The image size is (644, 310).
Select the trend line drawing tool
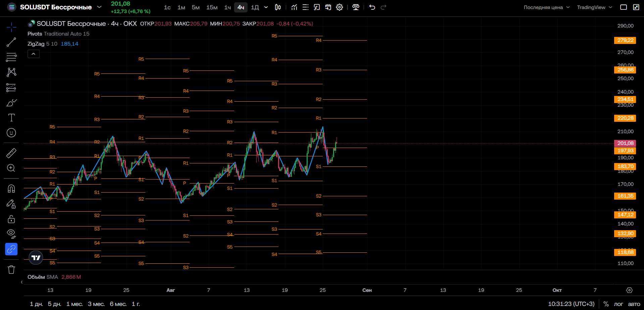(11, 42)
